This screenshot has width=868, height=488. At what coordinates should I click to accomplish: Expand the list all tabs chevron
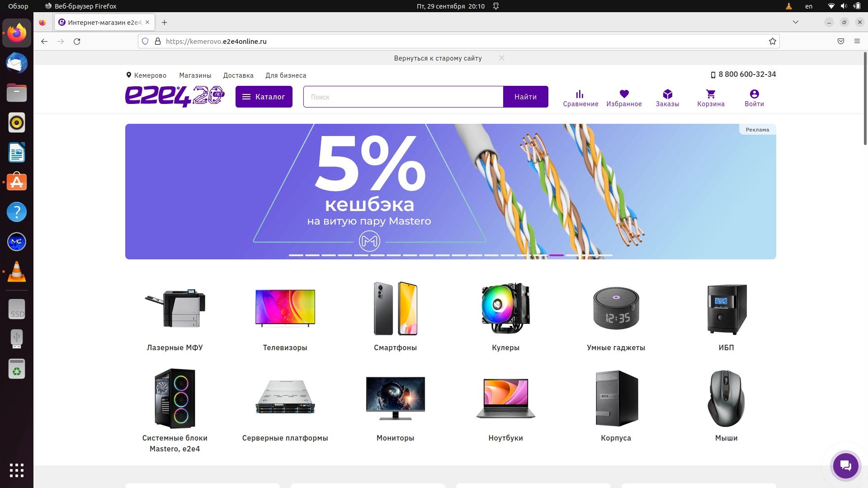[796, 22]
